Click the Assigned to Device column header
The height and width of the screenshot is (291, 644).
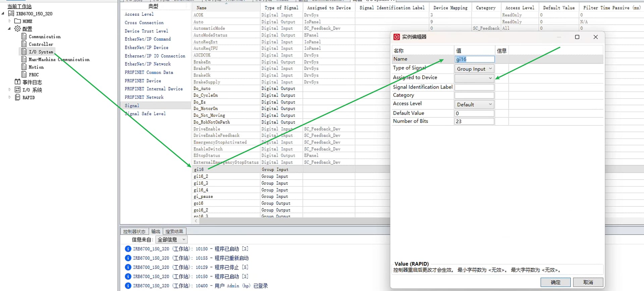329,8
